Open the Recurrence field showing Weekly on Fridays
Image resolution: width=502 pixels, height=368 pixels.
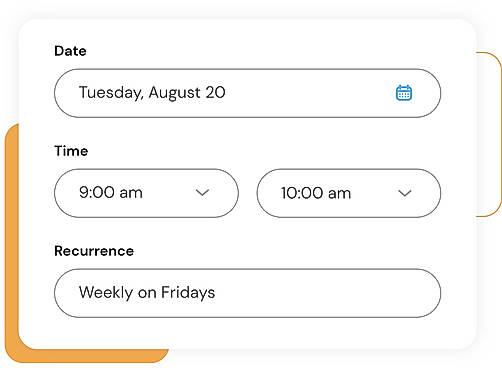coord(247,293)
